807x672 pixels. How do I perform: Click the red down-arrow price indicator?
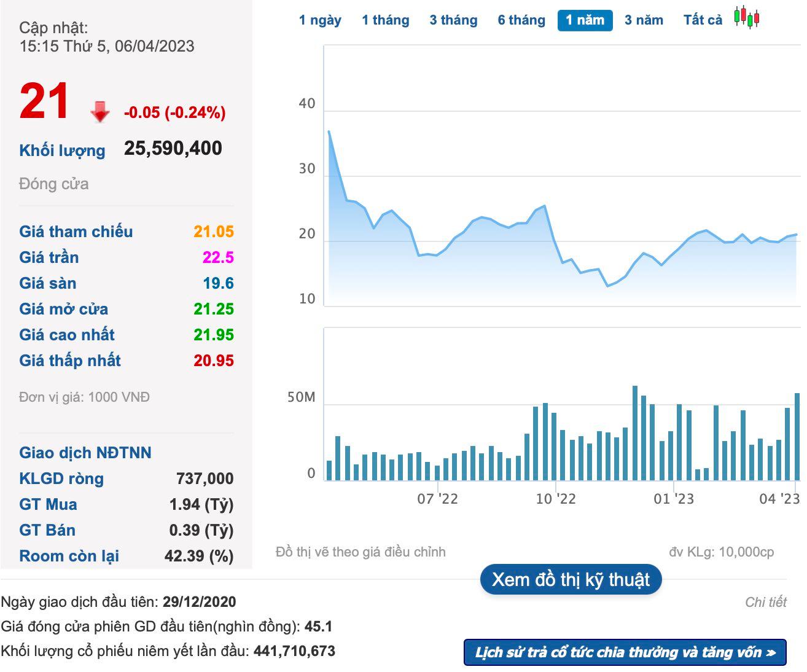(99, 112)
